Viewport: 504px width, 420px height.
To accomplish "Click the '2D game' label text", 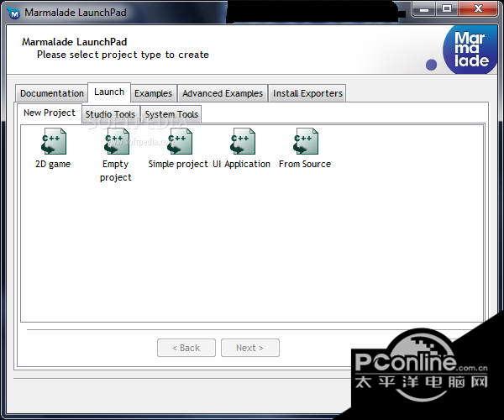I will [x=53, y=164].
